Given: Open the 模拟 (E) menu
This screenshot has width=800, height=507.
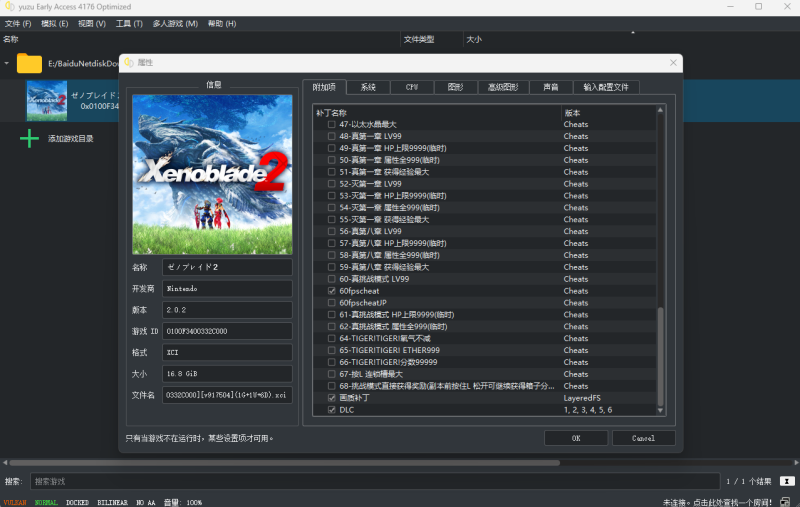Looking at the screenshot, I should click(55, 23).
